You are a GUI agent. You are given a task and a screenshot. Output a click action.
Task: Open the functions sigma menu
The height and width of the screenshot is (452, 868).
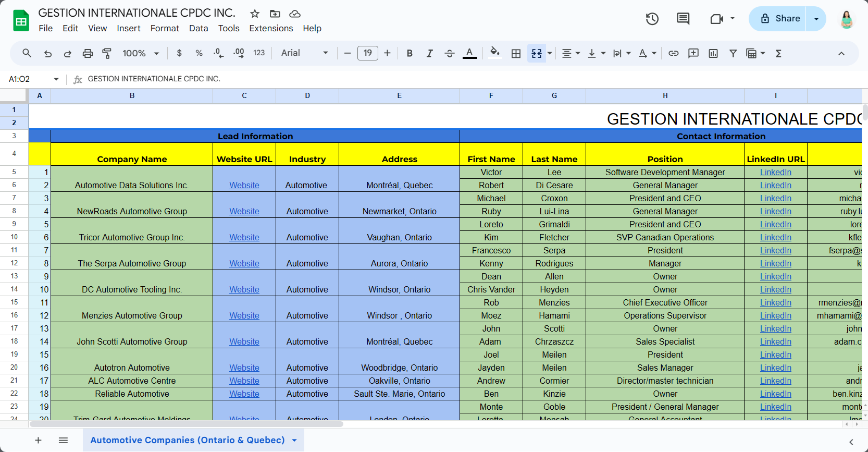click(778, 53)
